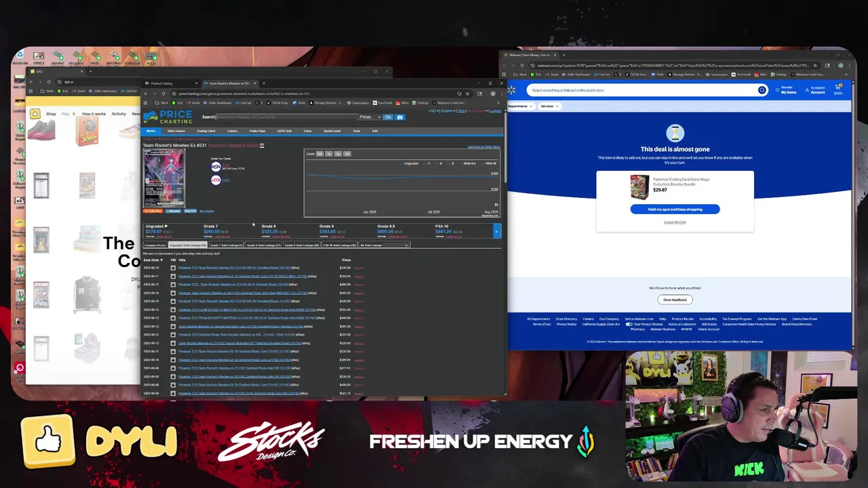Open TikTok Shop bookmark in PriceCharting window

277,103
